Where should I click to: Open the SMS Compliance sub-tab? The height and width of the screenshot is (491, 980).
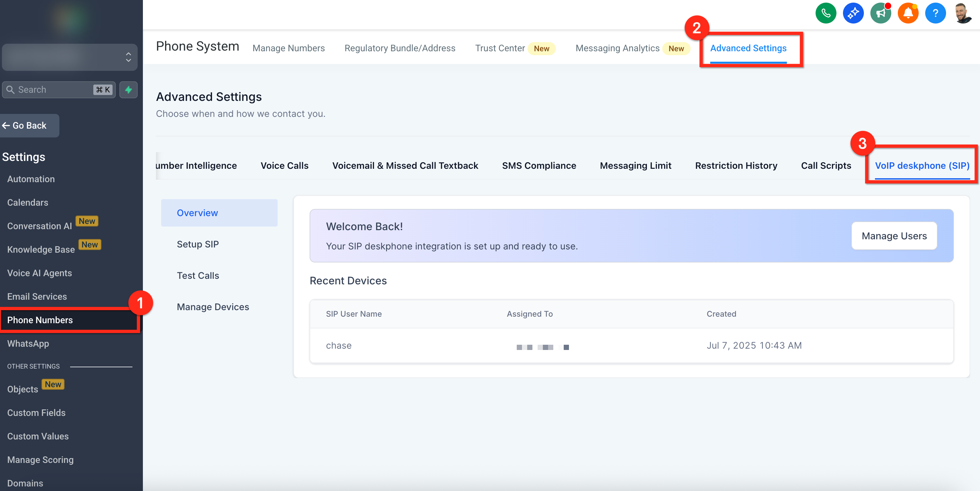(539, 166)
